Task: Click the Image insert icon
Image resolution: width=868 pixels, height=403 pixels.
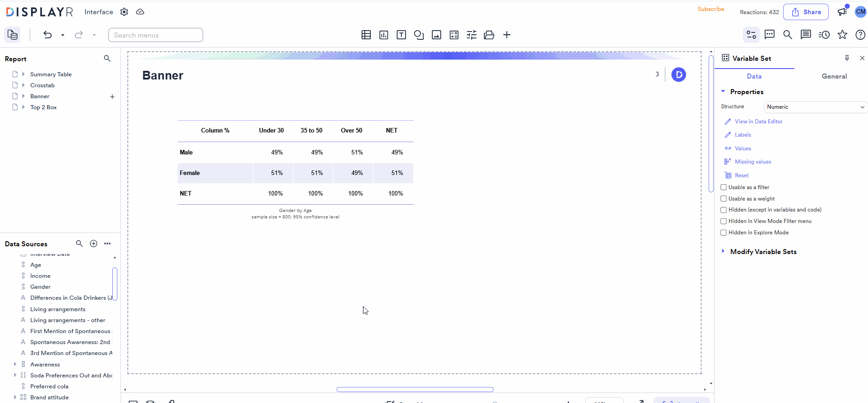Action: [437, 35]
